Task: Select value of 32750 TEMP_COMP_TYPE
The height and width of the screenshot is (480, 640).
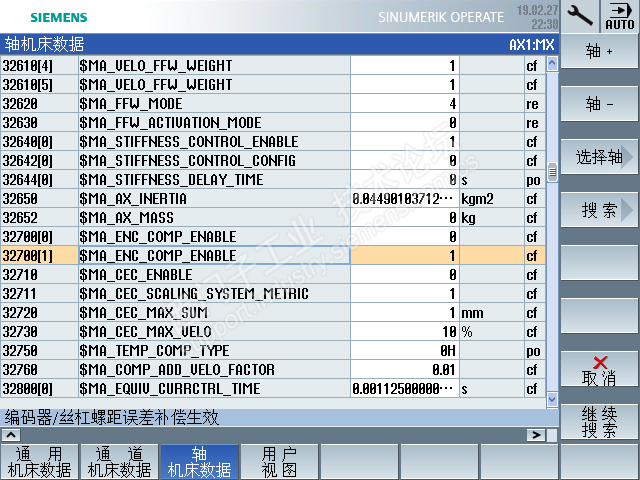Action: [404, 351]
